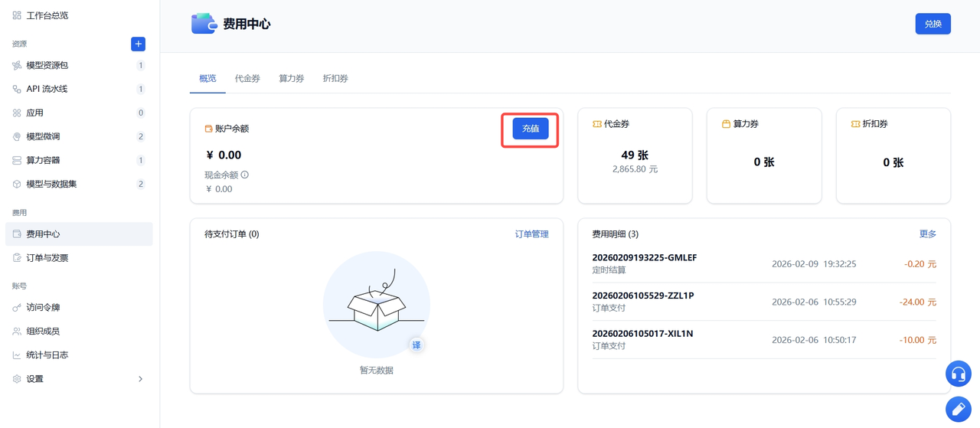The height and width of the screenshot is (428, 980).
Task: Click the 统计与日志 chart icon
Action: tap(17, 354)
